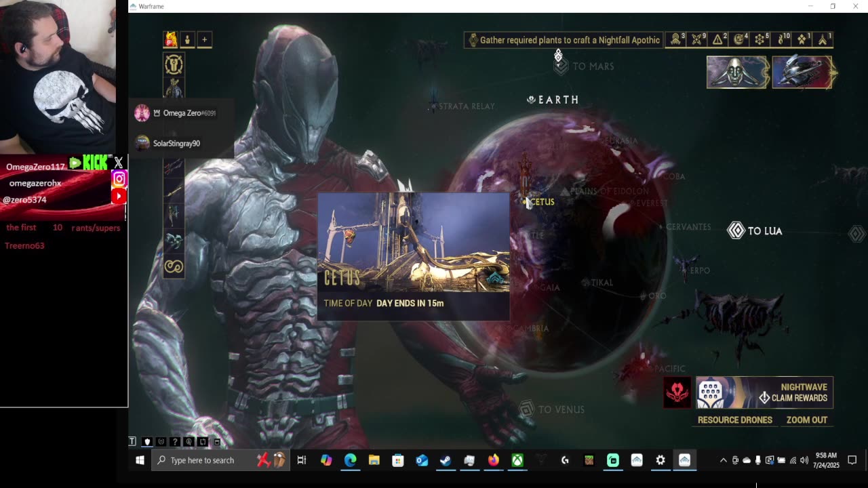The image size is (868, 488).
Task: Navigate TO MARS junction
Action: [x=583, y=66]
